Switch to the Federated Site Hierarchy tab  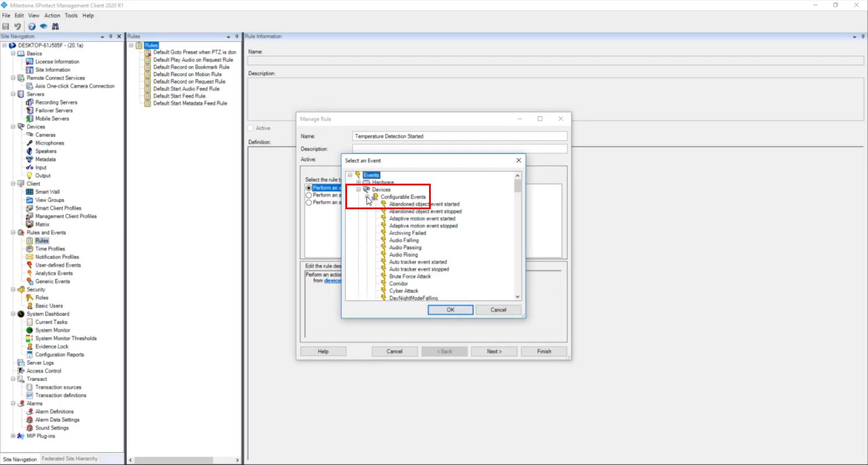(69, 459)
